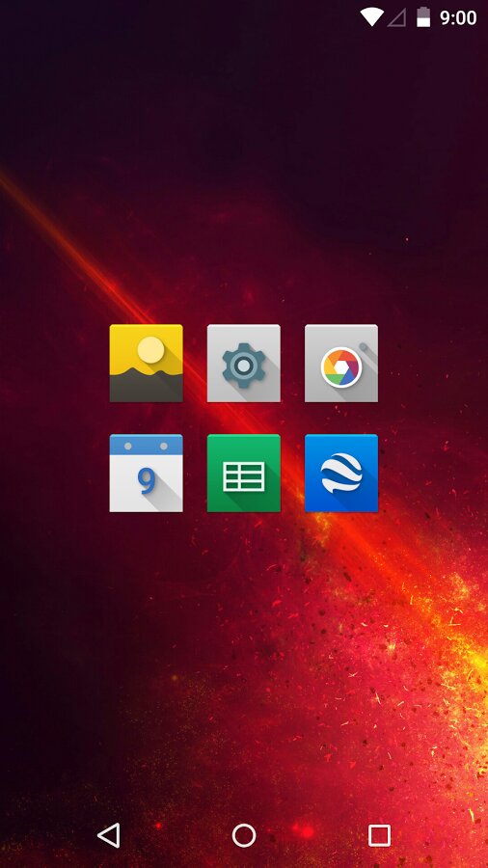The width and height of the screenshot is (488, 868).
Task: Open the Settings gear app
Action: tap(243, 364)
